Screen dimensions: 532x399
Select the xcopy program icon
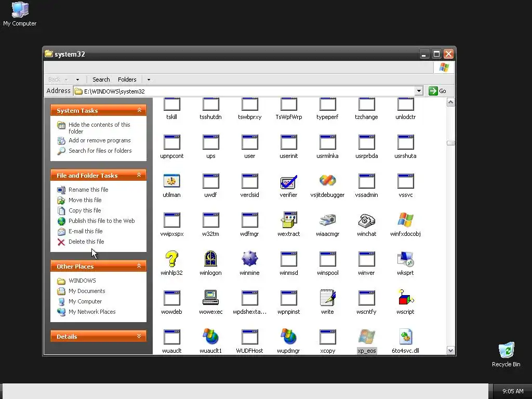pos(327,337)
